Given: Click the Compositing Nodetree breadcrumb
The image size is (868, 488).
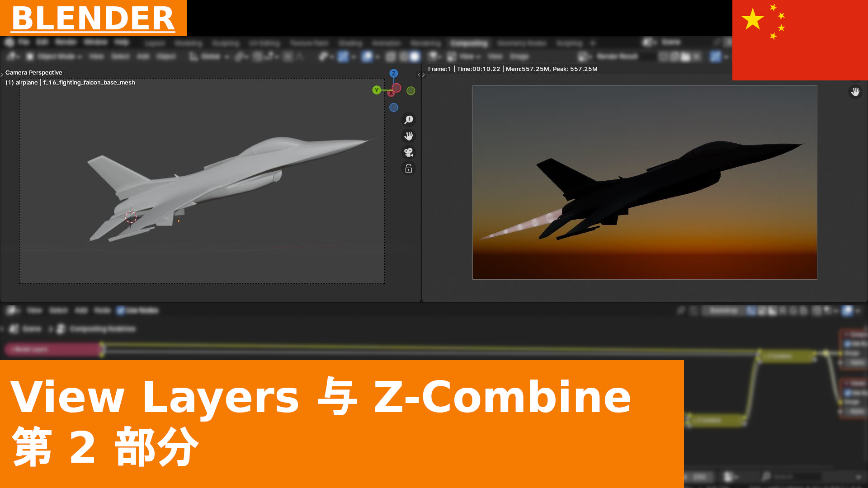Looking at the screenshot, I should tap(97, 329).
